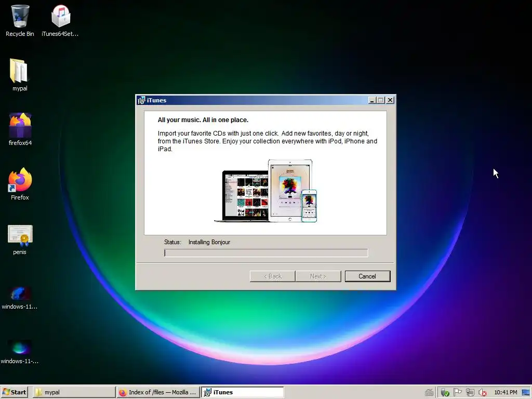Click the iTunes installer title bar icon
Image resolution: width=532 pixels, height=399 pixels.
[141, 100]
